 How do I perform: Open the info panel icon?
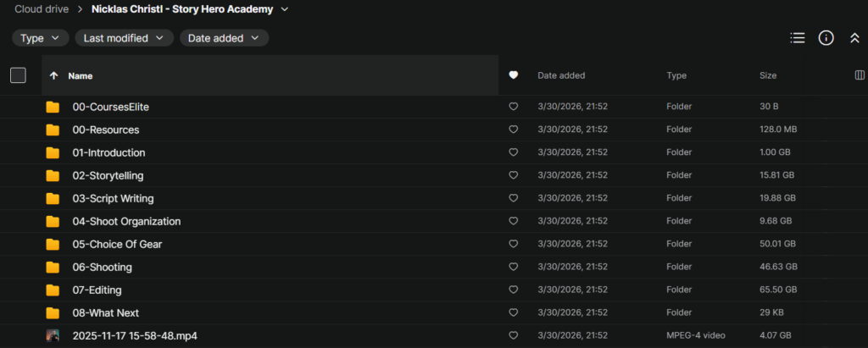[x=826, y=38]
